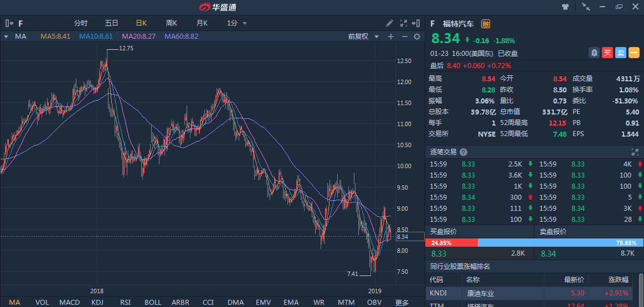This screenshot has height=307, width=644.
Task: Select the MACD indicator tab
Action: [69, 303]
